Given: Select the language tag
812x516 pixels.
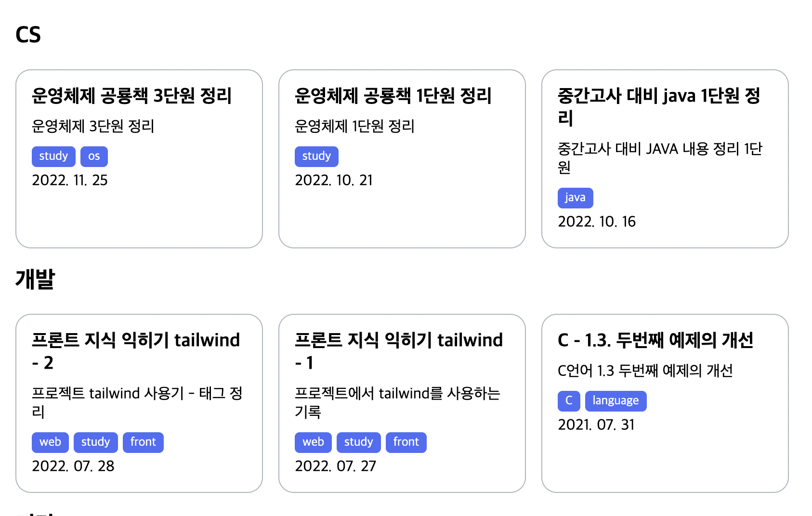Looking at the screenshot, I should [616, 401].
